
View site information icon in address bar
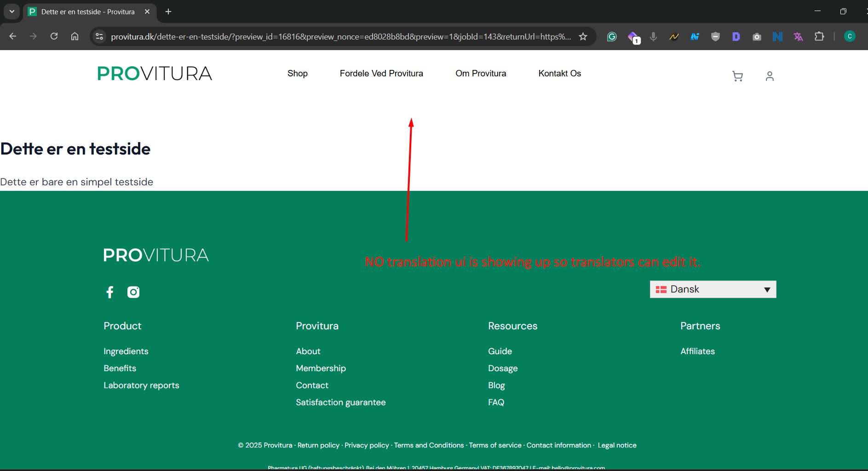tap(99, 36)
